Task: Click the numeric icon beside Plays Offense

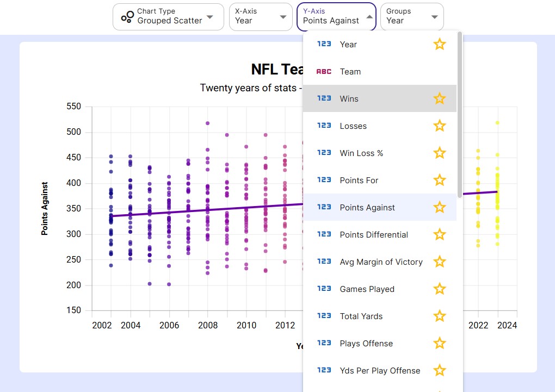Action: pyautogui.click(x=324, y=344)
